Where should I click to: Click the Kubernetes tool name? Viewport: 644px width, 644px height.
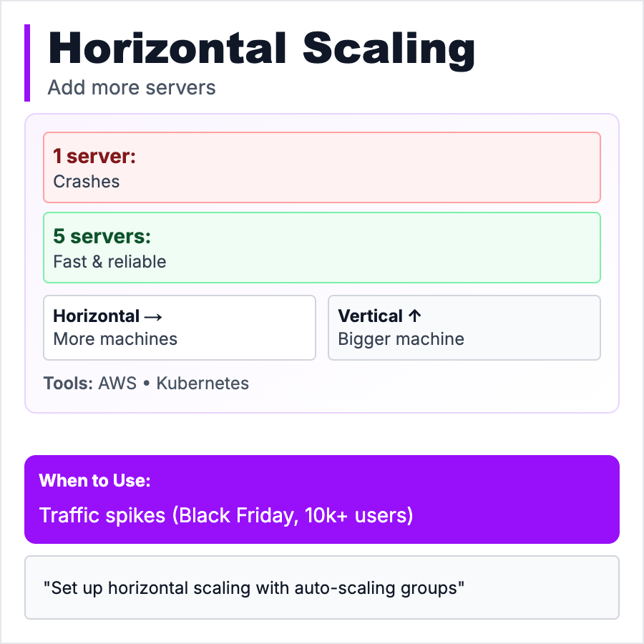[x=203, y=384]
